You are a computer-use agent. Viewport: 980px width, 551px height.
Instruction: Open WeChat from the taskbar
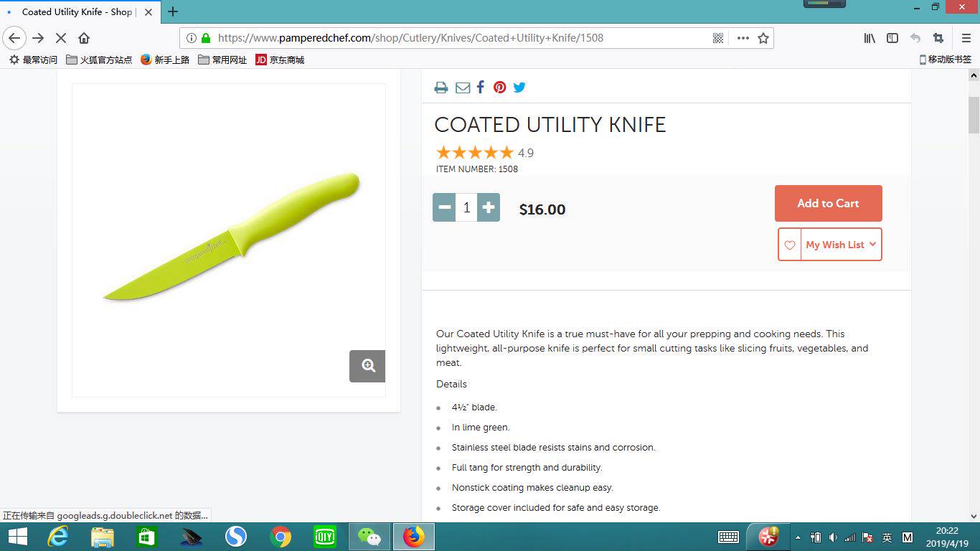pyautogui.click(x=369, y=537)
